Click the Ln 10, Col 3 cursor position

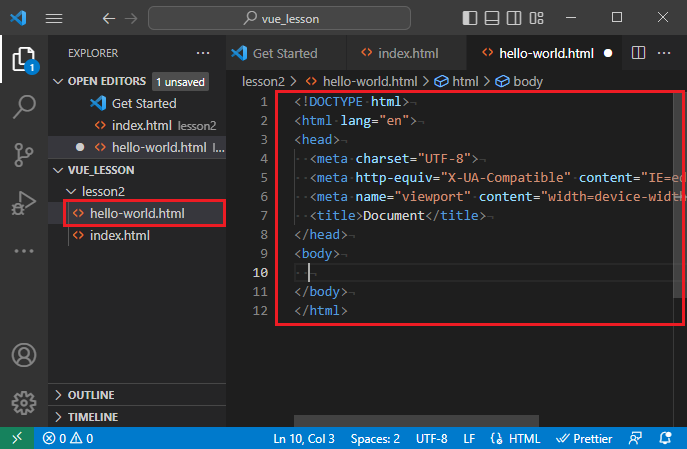pos(304,438)
